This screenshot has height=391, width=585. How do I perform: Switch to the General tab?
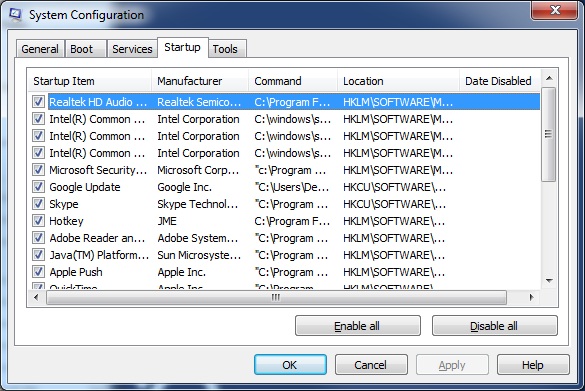click(x=40, y=49)
